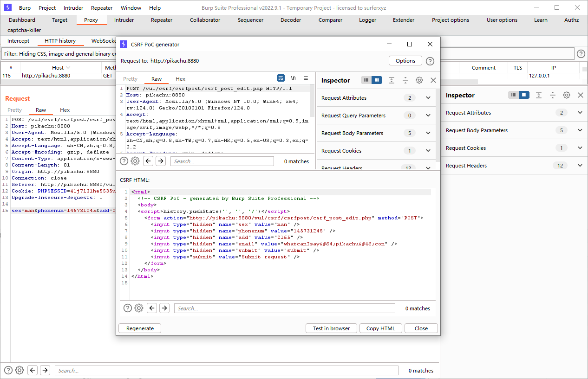Collapse all sections in main window Inspector

553,95
